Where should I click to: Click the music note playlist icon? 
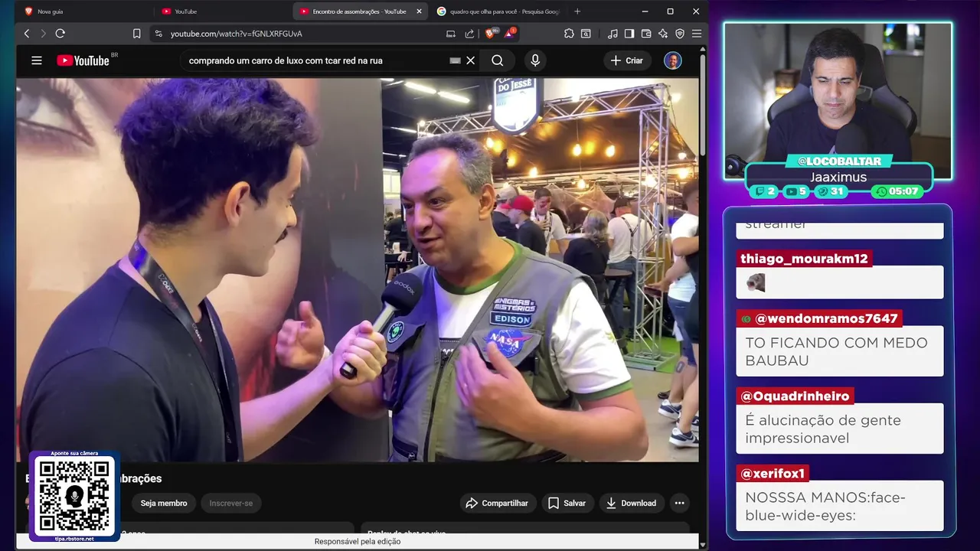612,34
